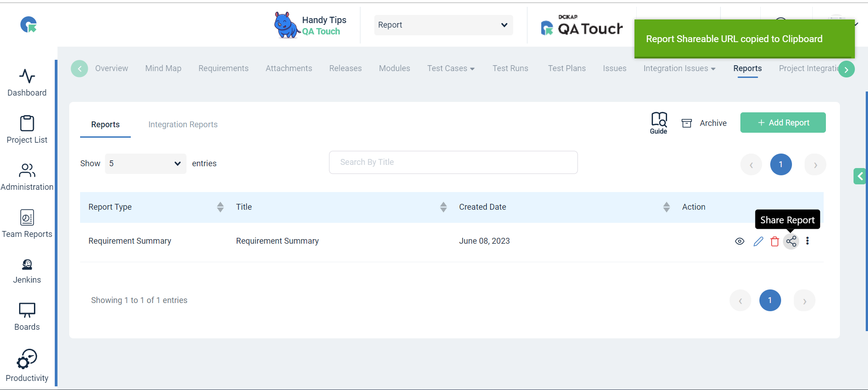Screen dimensions: 868x390
Task: Open the Dashboard from the sidebar
Action: pyautogui.click(x=27, y=83)
